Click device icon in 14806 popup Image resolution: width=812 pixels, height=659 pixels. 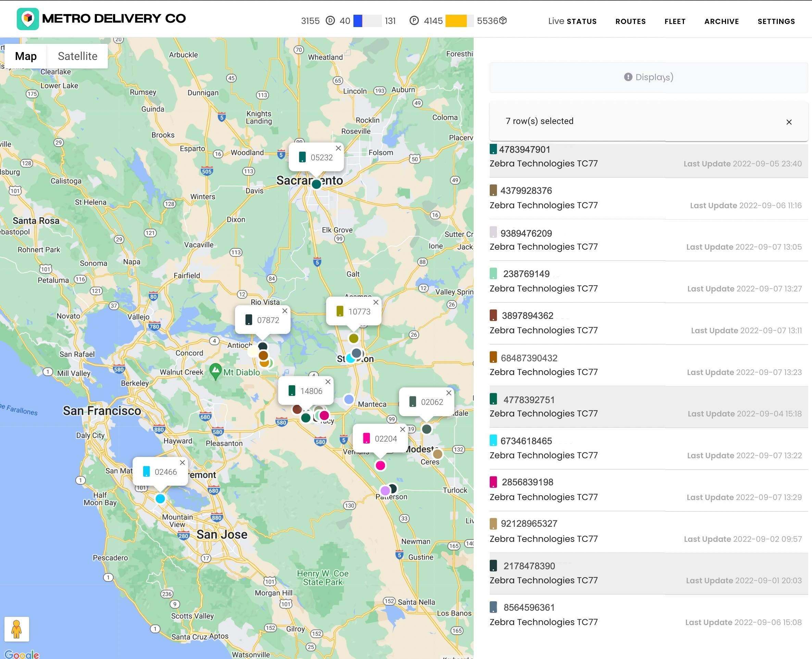click(292, 390)
